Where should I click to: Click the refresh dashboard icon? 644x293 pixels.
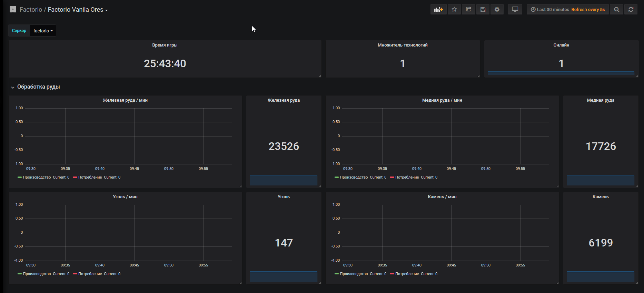coord(631,10)
